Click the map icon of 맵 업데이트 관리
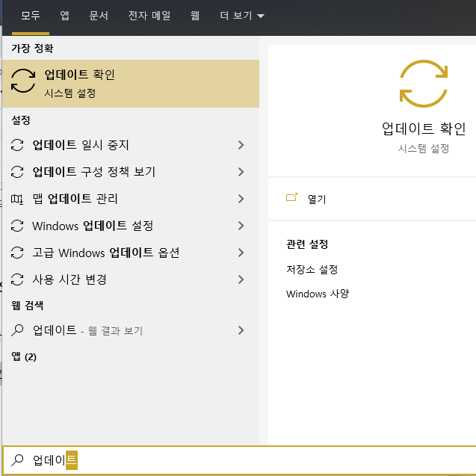The height and width of the screenshot is (476, 476). click(x=17, y=199)
